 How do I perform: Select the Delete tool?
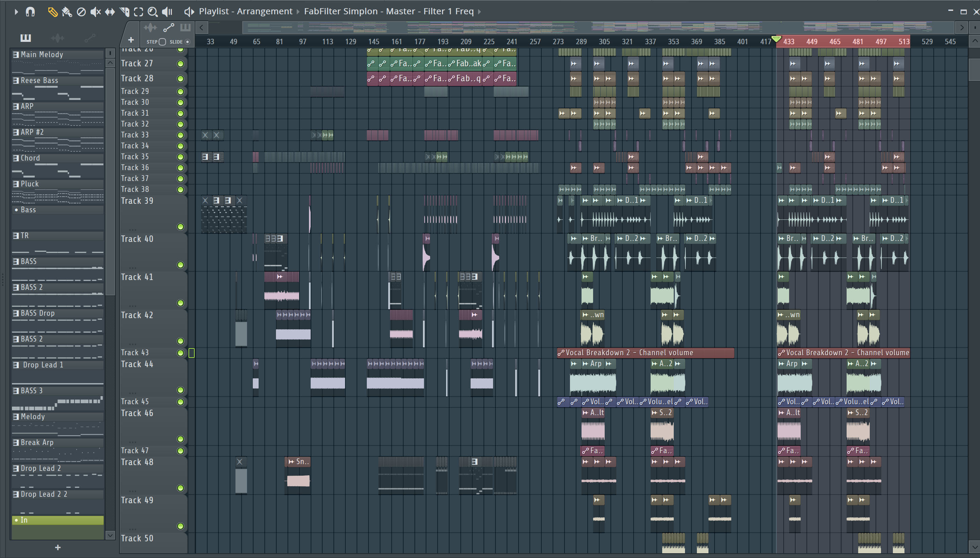(81, 12)
